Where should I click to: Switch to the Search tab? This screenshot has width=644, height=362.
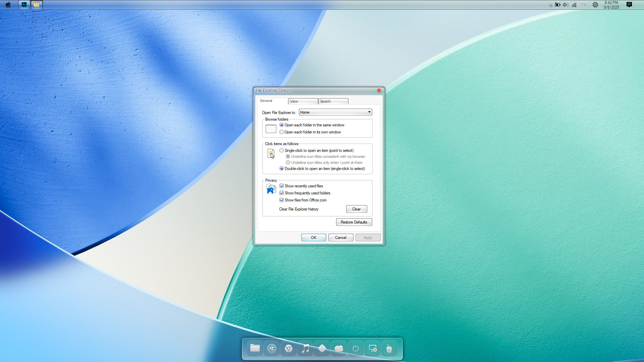[x=333, y=101]
